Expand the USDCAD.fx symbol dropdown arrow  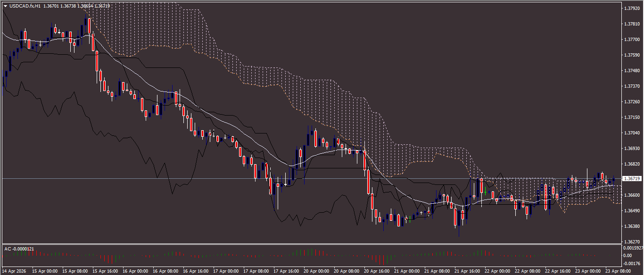click(5, 7)
